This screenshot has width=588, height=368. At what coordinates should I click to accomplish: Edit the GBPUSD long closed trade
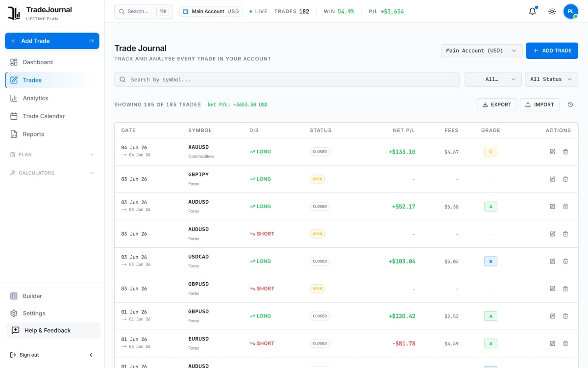[553, 316]
